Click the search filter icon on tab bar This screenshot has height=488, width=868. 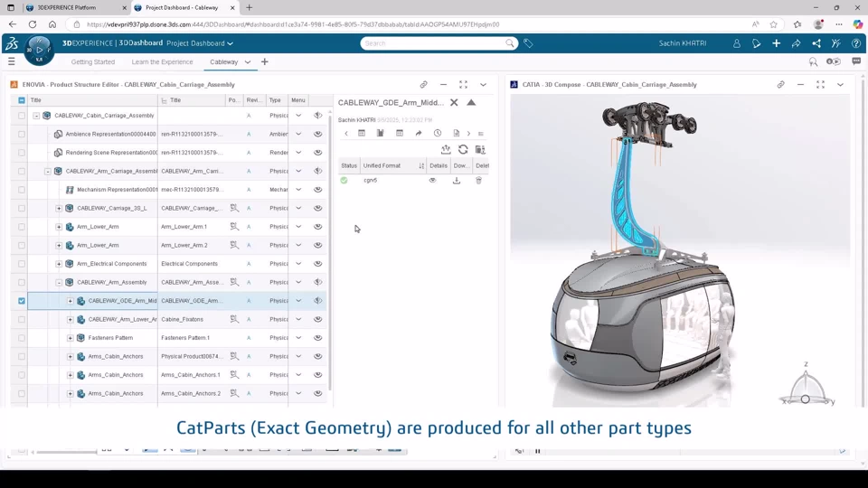[813, 62]
